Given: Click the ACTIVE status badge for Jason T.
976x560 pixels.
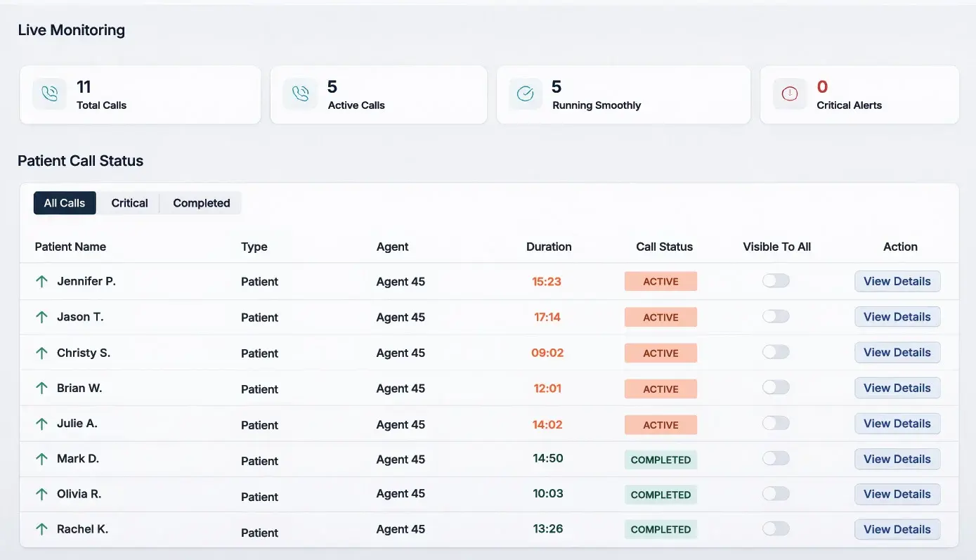Looking at the screenshot, I should [661, 317].
